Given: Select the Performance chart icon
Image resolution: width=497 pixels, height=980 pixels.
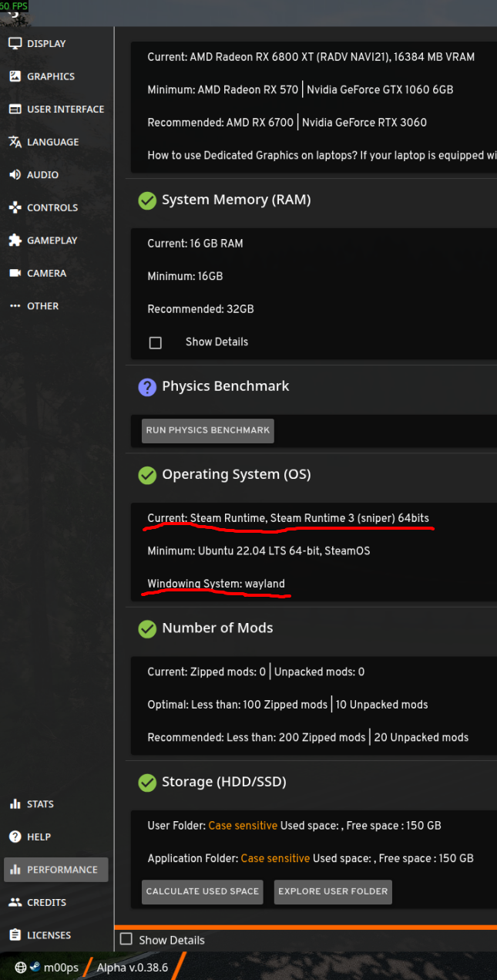Looking at the screenshot, I should point(15,870).
